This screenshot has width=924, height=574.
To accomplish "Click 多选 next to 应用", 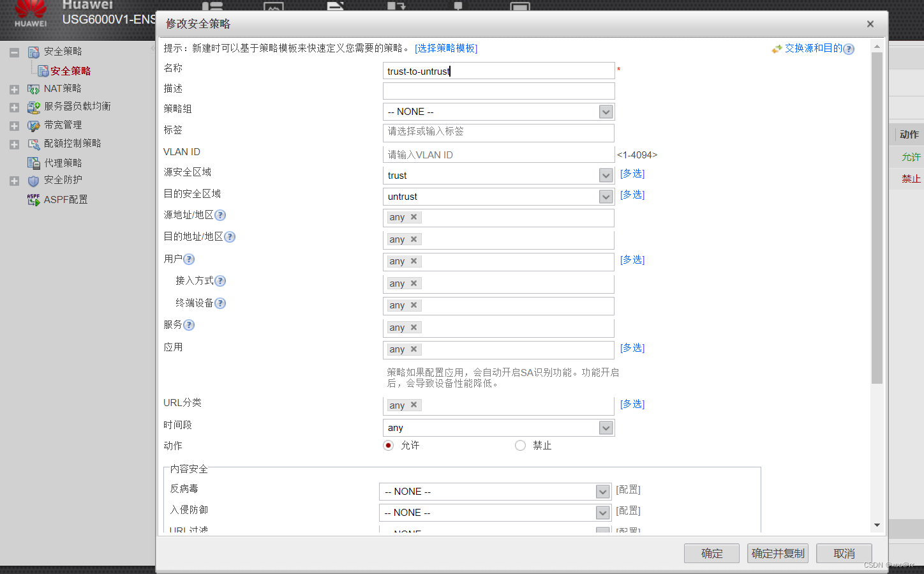I will pos(632,348).
